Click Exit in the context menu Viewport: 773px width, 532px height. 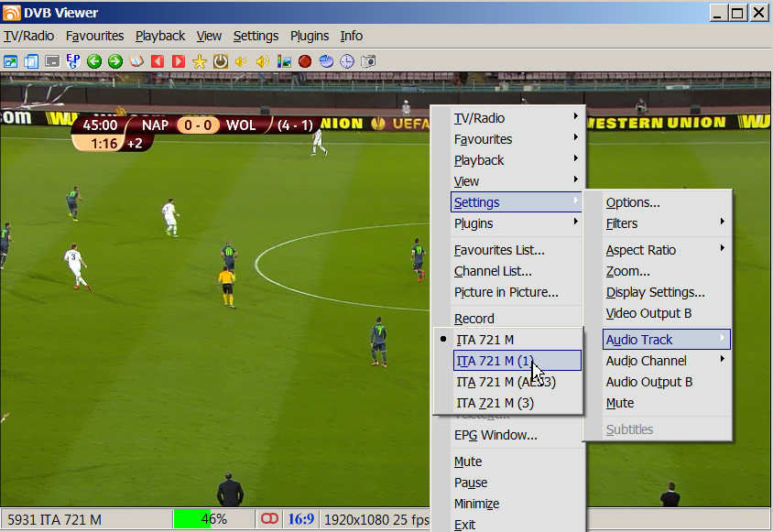(517, 525)
